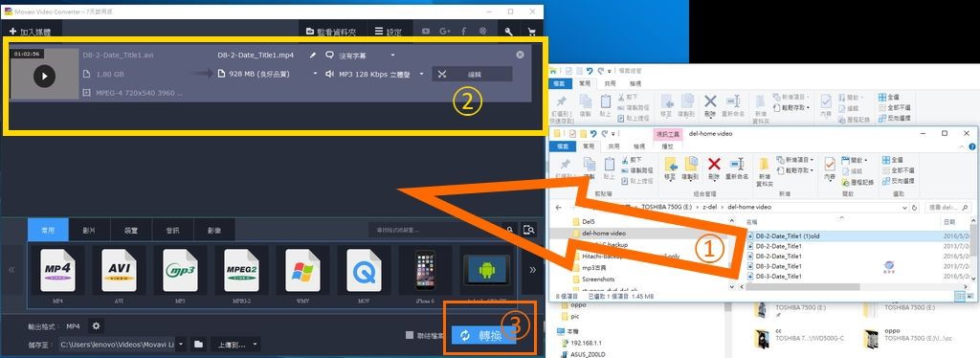The height and width of the screenshot is (358, 980).
Task: Switch to the 影片 video tab
Action: [x=89, y=230]
